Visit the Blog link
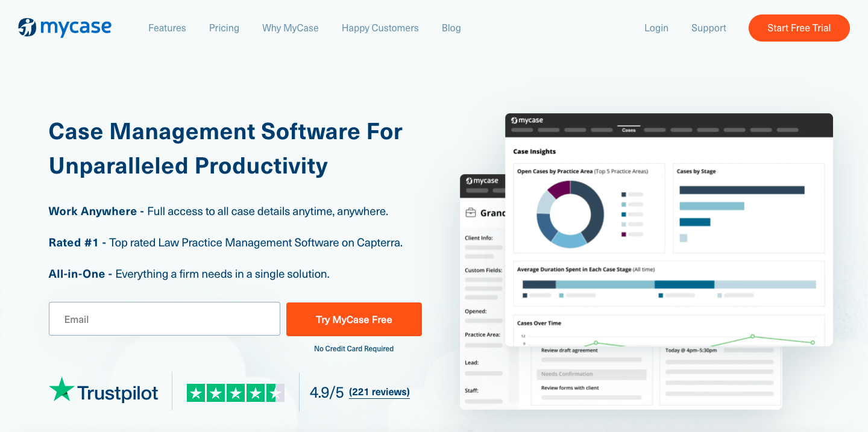868x432 pixels. (x=451, y=28)
